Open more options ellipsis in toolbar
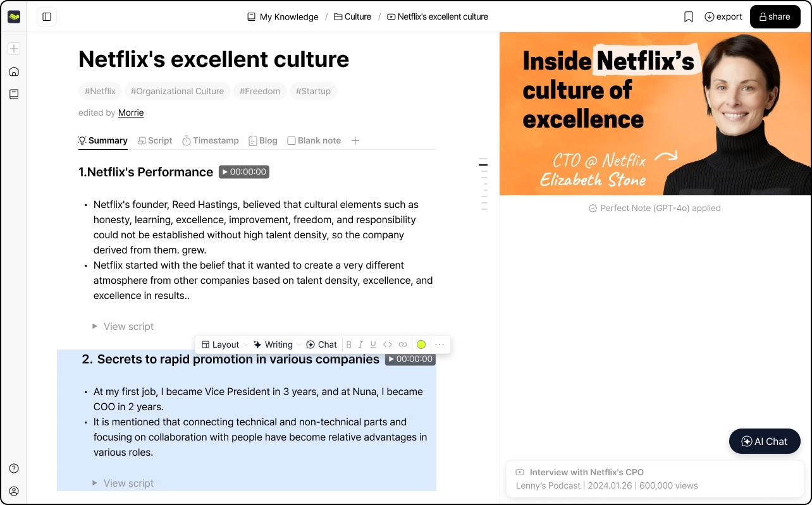 coord(440,344)
